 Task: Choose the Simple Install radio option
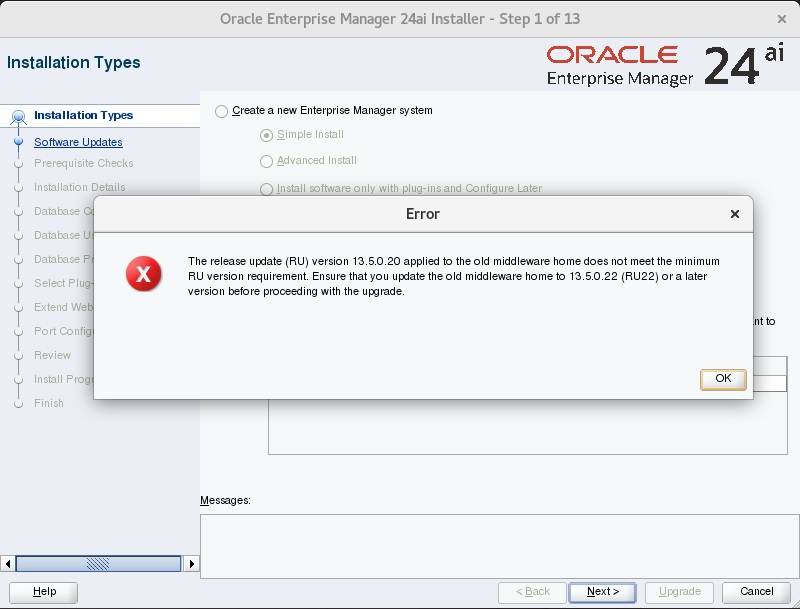pyautogui.click(x=266, y=135)
